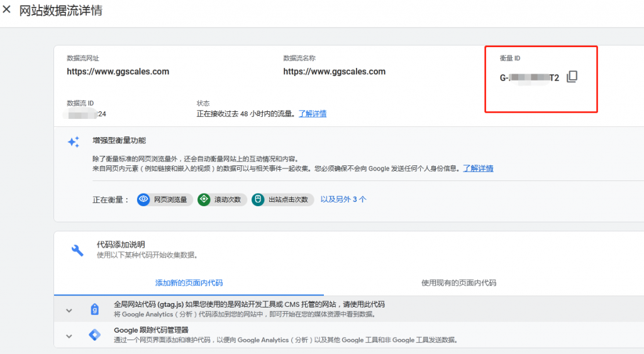Expand the 全局网站代码 (gtag.js) row

pos(69,311)
